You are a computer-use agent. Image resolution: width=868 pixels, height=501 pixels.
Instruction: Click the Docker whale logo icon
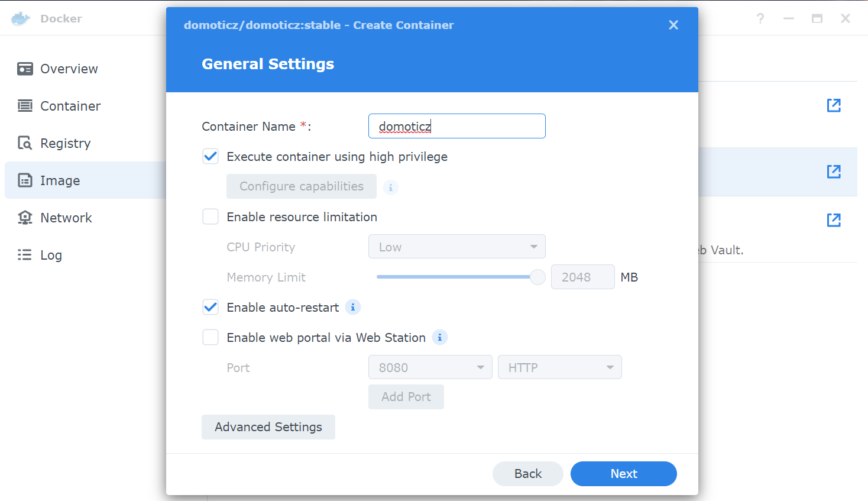pyautogui.click(x=21, y=19)
